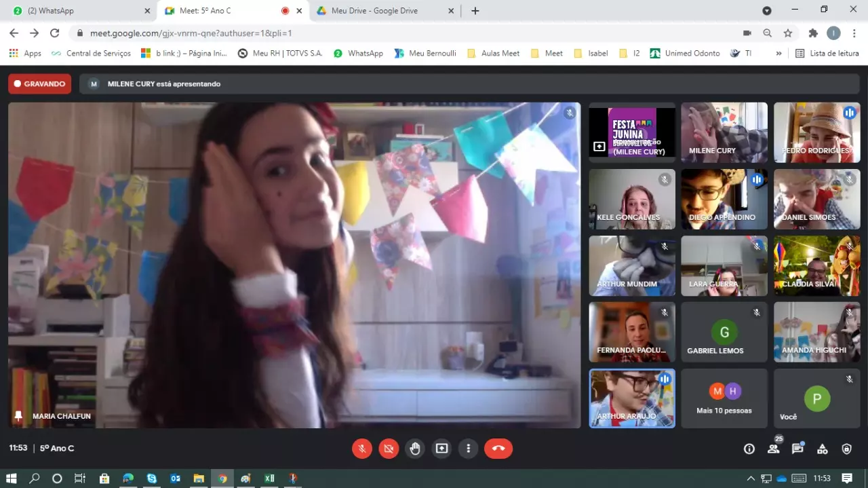Bookmark this page with the star icon

click(788, 33)
